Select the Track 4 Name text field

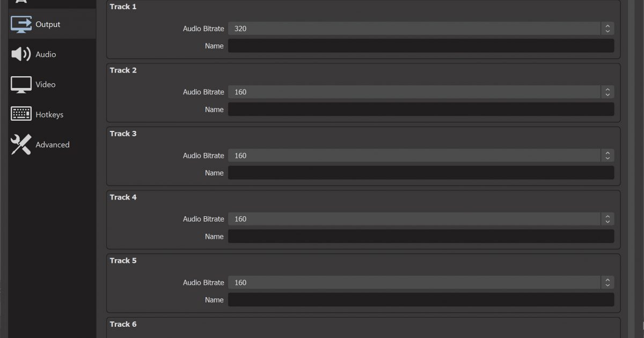[x=421, y=236]
